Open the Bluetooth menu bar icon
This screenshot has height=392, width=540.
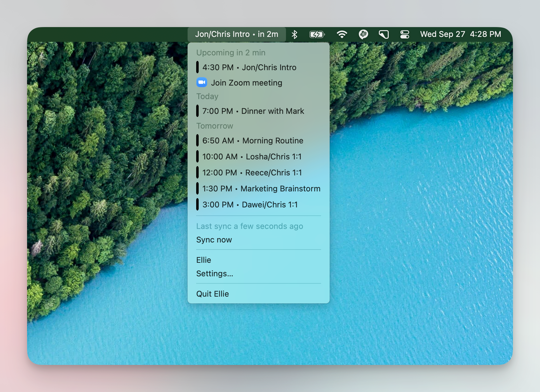click(294, 34)
